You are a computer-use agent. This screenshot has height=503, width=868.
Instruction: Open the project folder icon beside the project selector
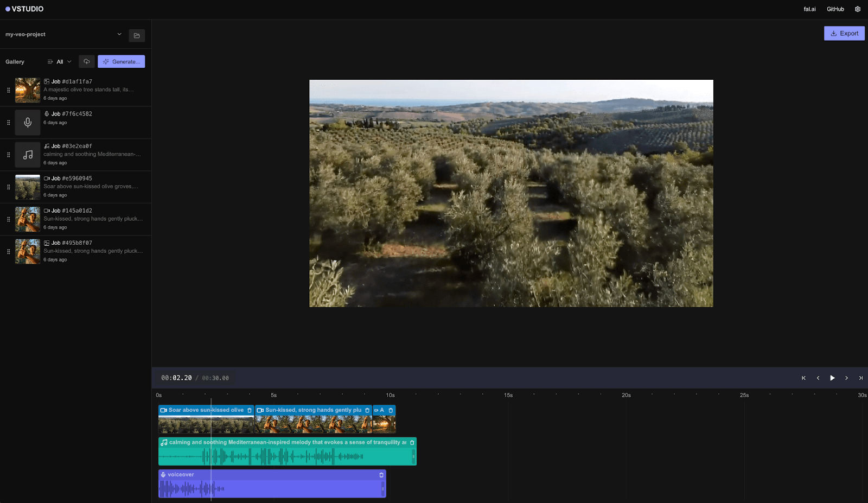tap(137, 35)
